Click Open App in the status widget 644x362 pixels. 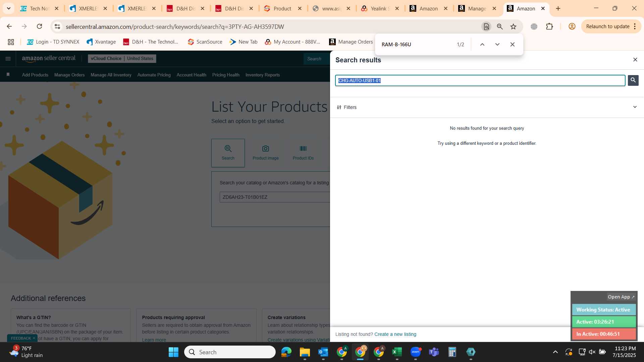point(621,297)
